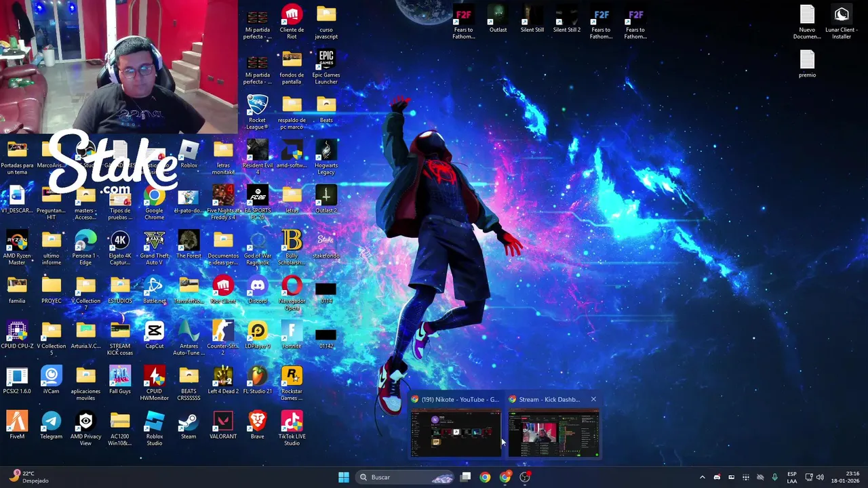868x488 pixels.
Task: Switch to Nikote YouTube window preview
Action: coord(456,426)
